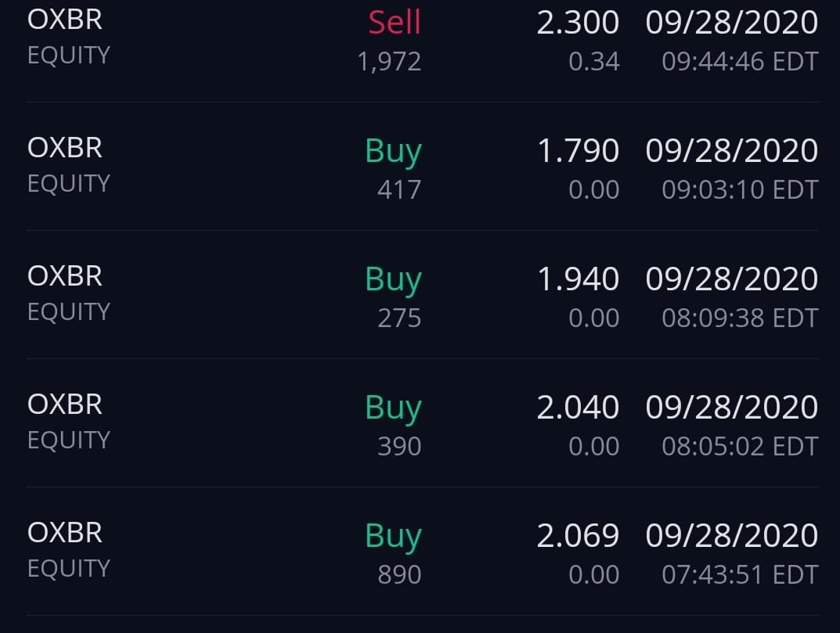Select the 2.069 buy price
Screen dimensions: 840x633
578,535
